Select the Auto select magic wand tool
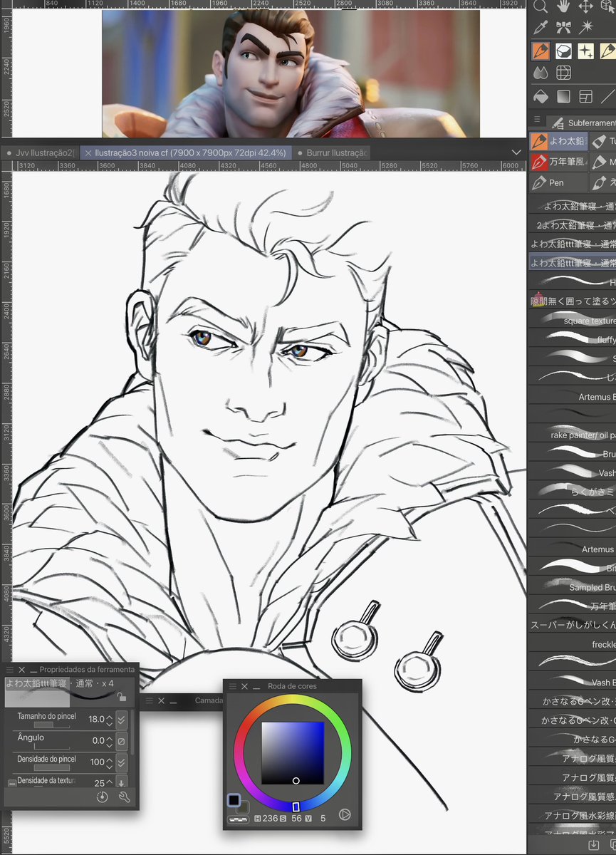 tap(586, 28)
